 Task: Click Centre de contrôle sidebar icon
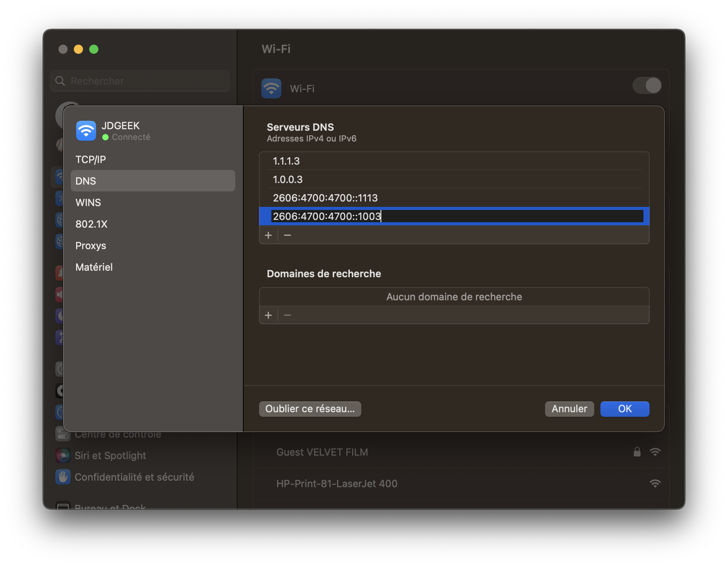63,434
